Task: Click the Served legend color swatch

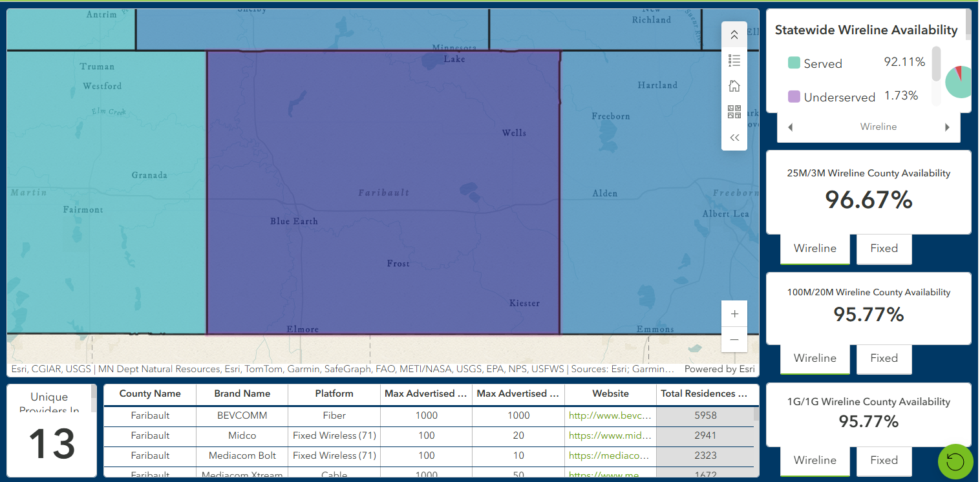Action: (794, 63)
